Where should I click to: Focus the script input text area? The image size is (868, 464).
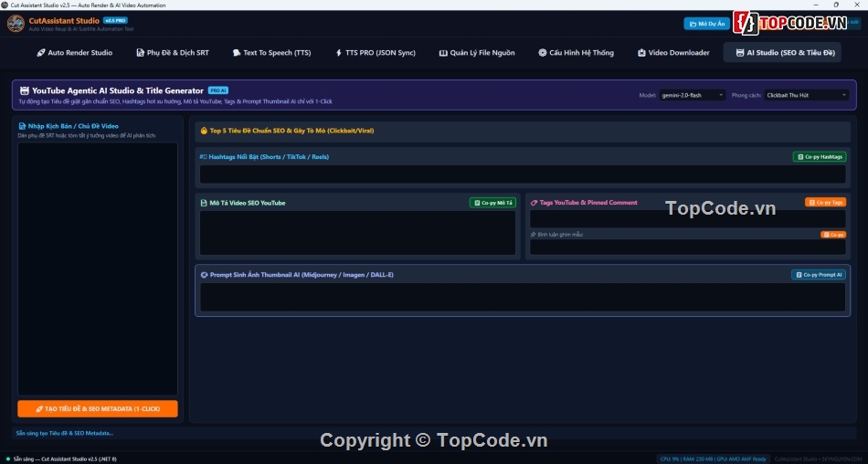click(98, 269)
